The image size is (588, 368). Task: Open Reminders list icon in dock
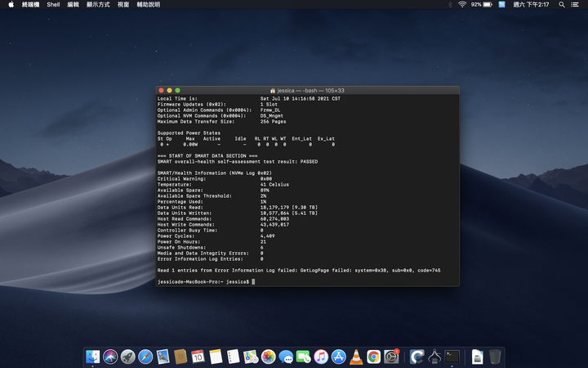[x=234, y=357]
